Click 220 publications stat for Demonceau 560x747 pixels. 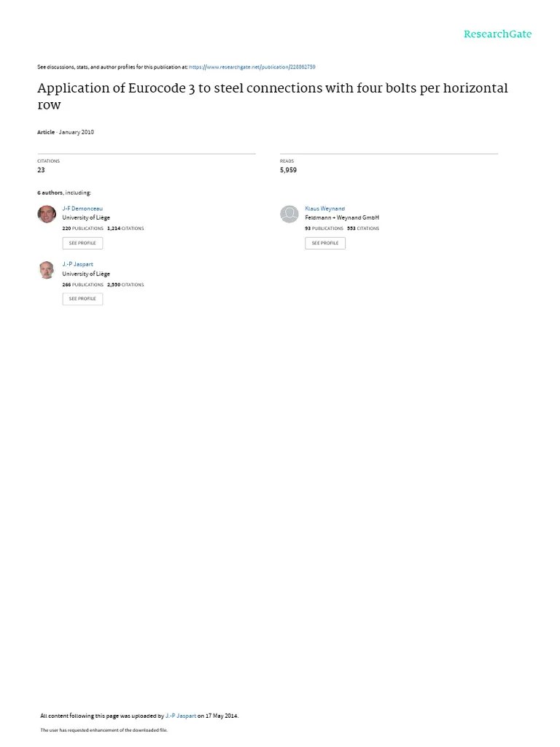pos(83,228)
